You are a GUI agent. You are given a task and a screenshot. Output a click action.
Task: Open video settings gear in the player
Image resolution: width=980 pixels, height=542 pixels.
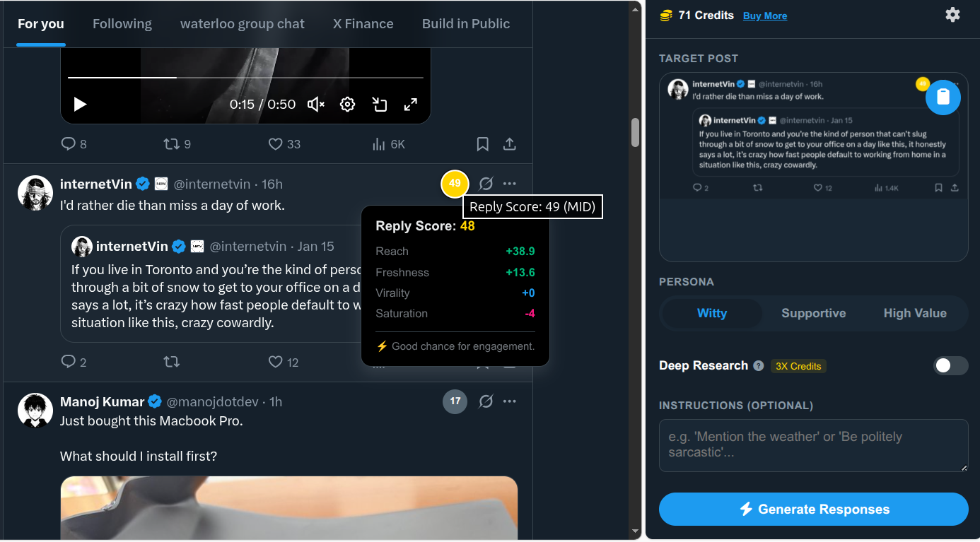pos(347,105)
